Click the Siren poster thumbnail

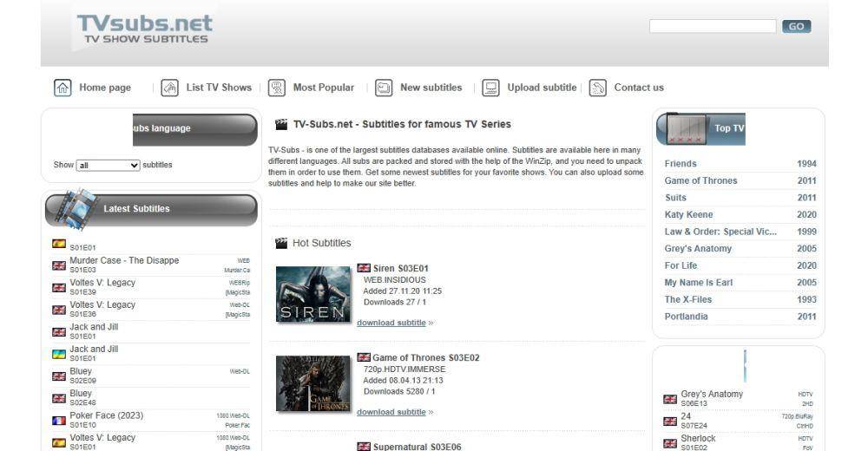pyautogui.click(x=313, y=294)
